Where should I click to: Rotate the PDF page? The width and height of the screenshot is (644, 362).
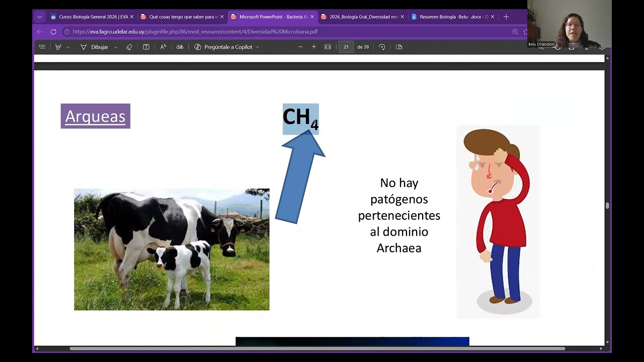[x=382, y=47]
